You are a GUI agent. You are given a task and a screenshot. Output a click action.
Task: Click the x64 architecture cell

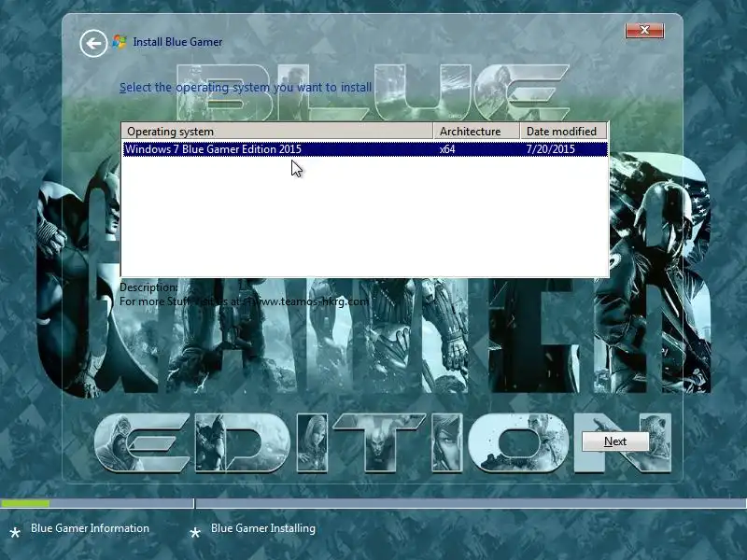pyautogui.click(x=447, y=149)
